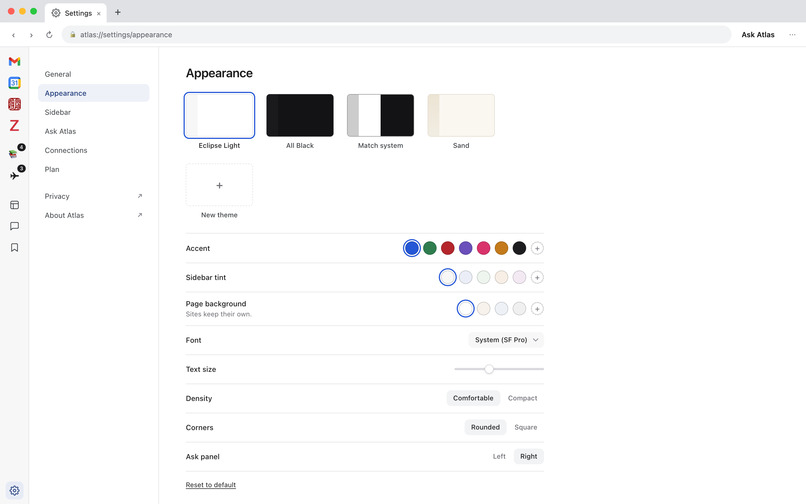The width and height of the screenshot is (806, 504).
Task: Choose the white page background
Action: 466,309
